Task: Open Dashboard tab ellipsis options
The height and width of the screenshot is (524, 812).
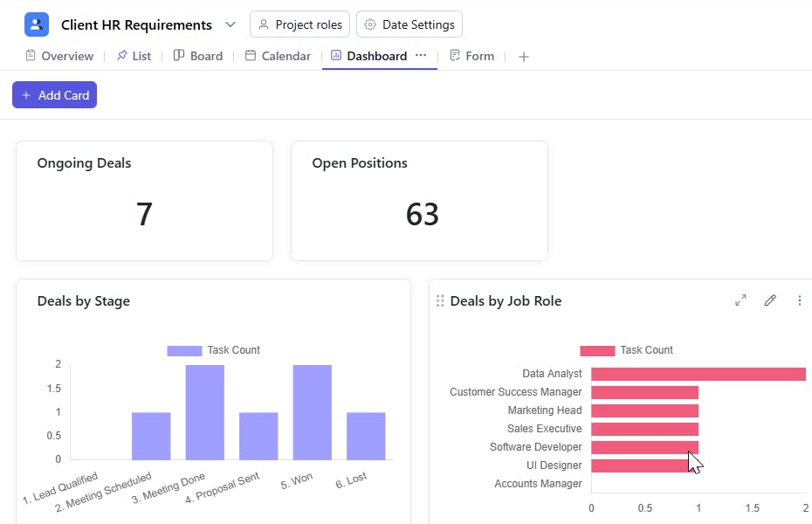Action: [421, 55]
